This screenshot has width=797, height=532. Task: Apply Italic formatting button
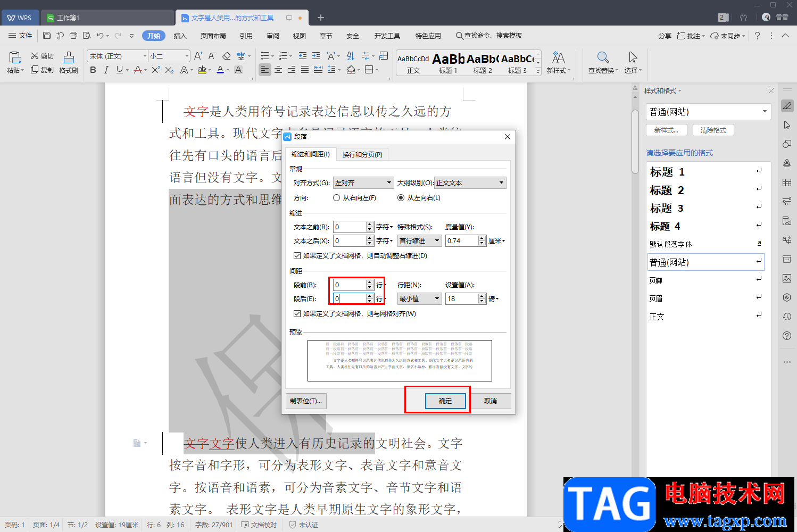tap(106, 70)
